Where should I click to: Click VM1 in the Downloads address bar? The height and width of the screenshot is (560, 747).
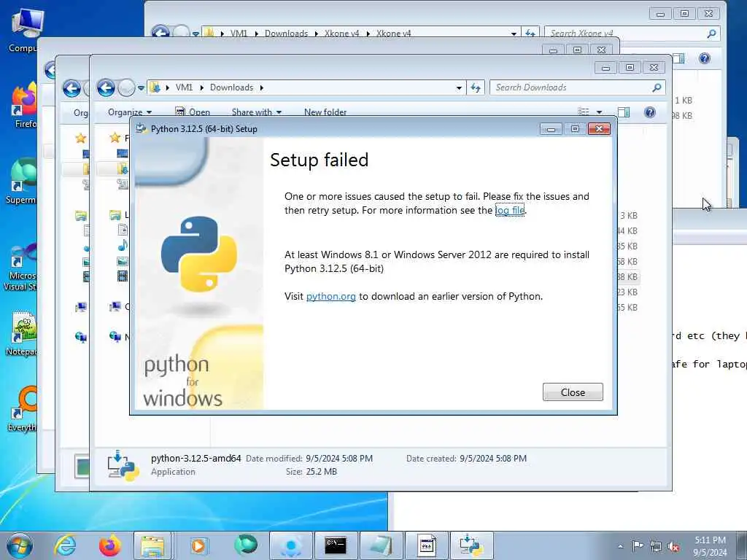pyautogui.click(x=184, y=87)
